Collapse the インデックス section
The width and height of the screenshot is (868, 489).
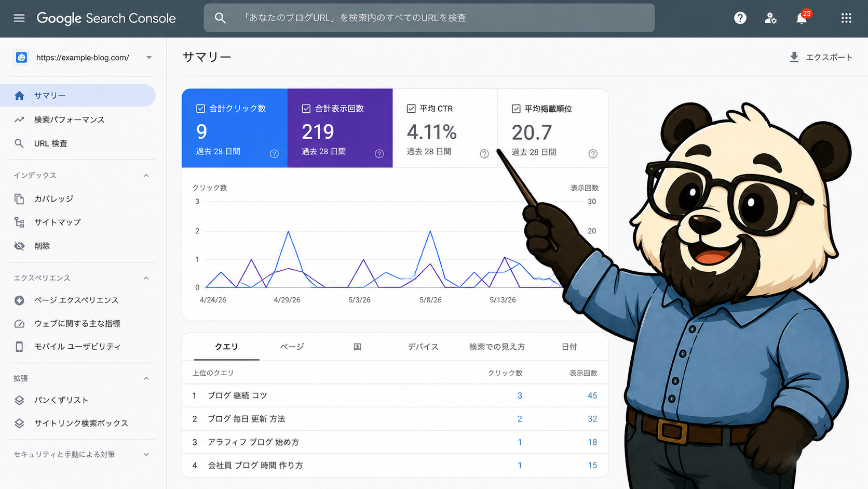[x=146, y=176]
